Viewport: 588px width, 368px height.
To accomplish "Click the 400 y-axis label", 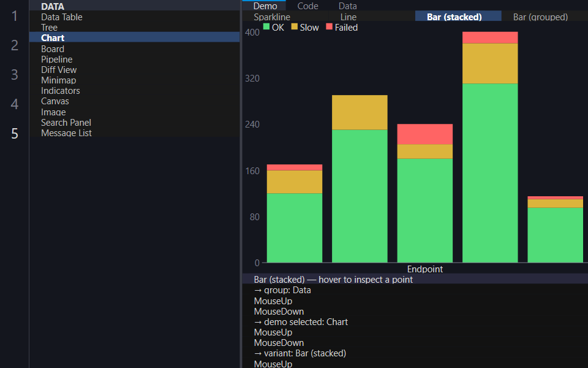I will (x=252, y=33).
